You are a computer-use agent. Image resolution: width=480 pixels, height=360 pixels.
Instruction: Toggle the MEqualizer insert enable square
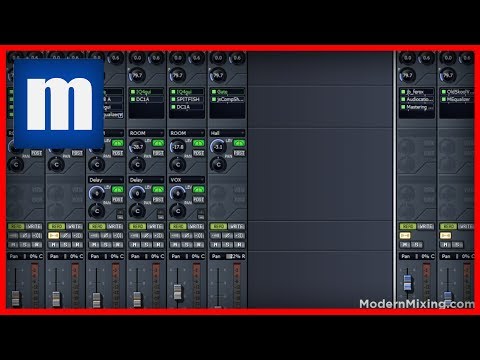coord(444,99)
